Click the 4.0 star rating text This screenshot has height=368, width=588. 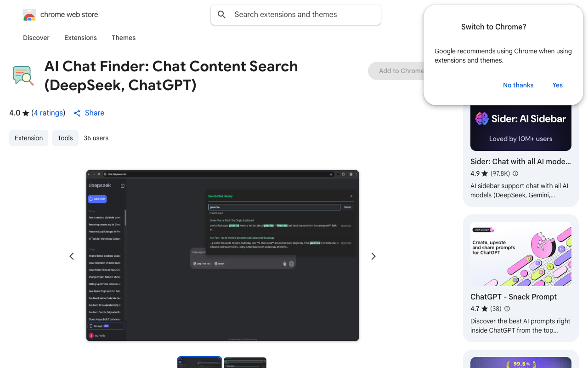19,113
